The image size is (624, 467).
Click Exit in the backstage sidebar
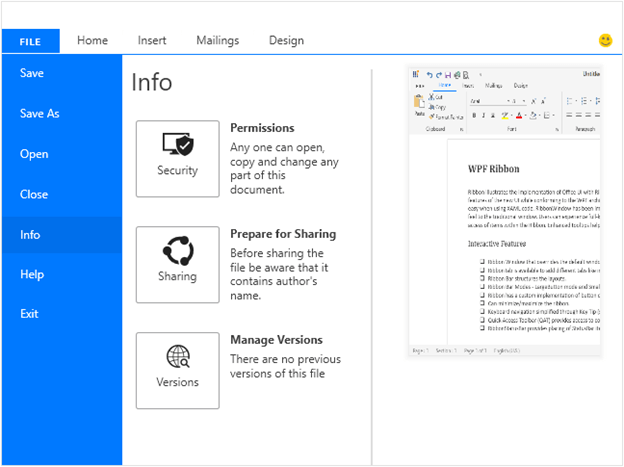coord(30,314)
